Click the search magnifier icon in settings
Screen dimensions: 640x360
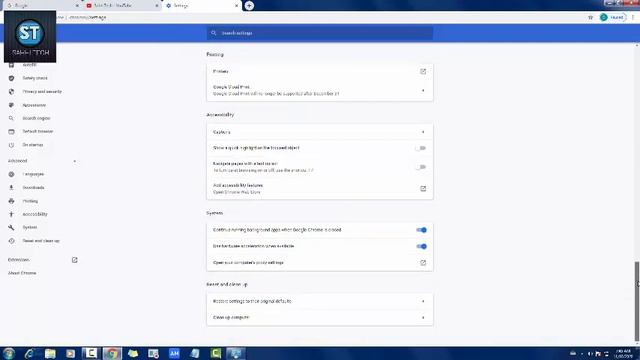click(x=213, y=33)
